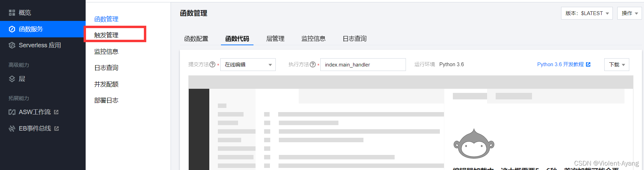Open the 函数管理 submenu item

106,19
